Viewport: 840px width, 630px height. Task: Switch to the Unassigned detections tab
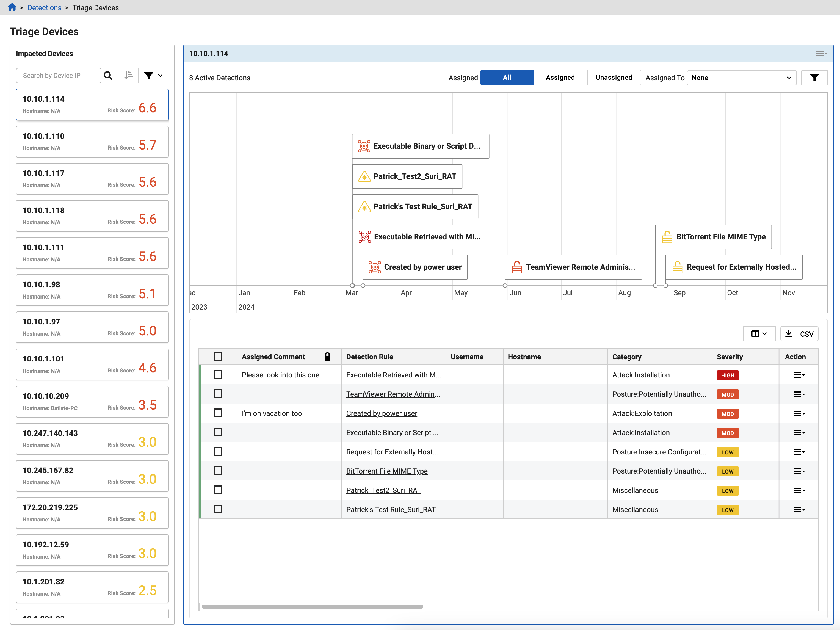[614, 78]
